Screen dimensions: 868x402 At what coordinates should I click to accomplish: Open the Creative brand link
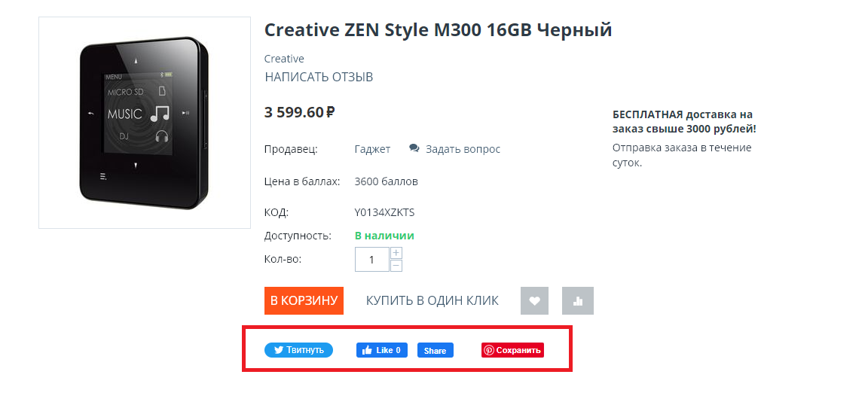[x=284, y=59]
